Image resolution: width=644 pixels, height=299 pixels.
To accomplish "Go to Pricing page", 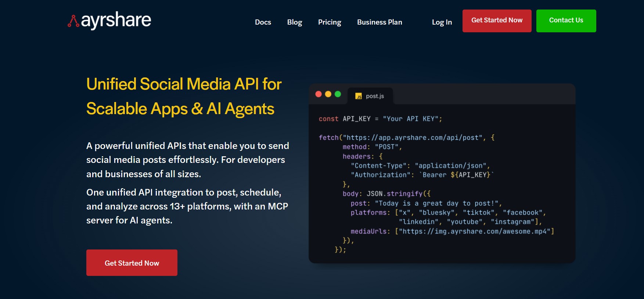I will point(330,22).
